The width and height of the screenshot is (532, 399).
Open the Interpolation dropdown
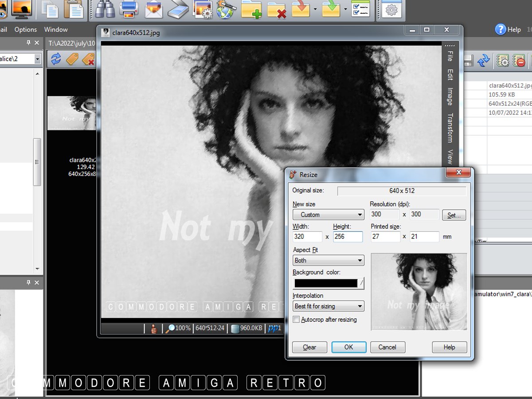pyautogui.click(x=328, y=306)
